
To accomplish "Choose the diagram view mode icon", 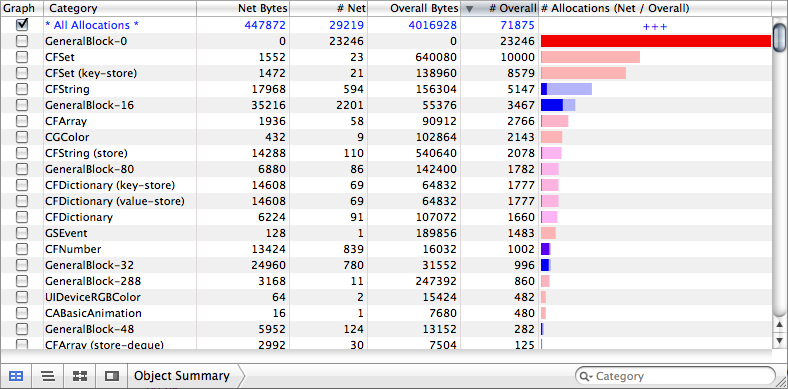I will tap(79, 375).
